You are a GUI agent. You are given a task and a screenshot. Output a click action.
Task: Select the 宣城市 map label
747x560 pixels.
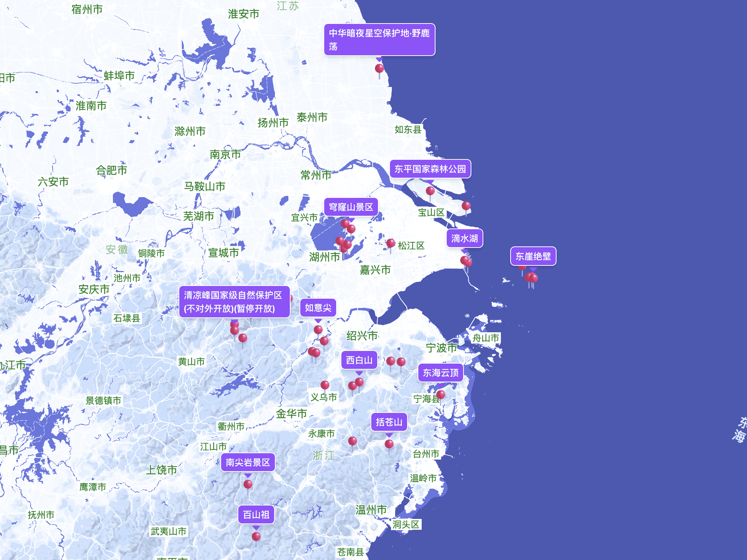pyautogui.click(x=224, y=253)
